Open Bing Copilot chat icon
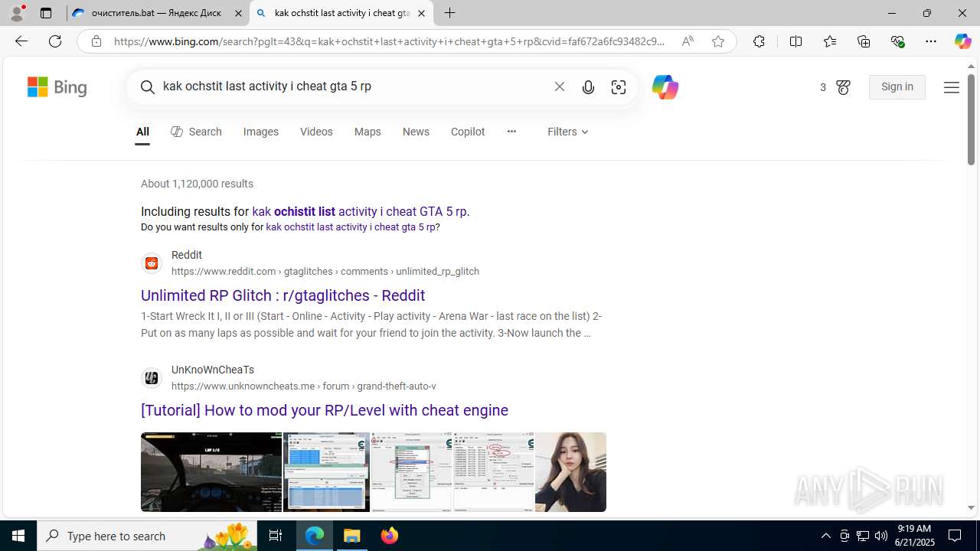Image resolution: width=980 pixels, height=551 pixels. 665,87
